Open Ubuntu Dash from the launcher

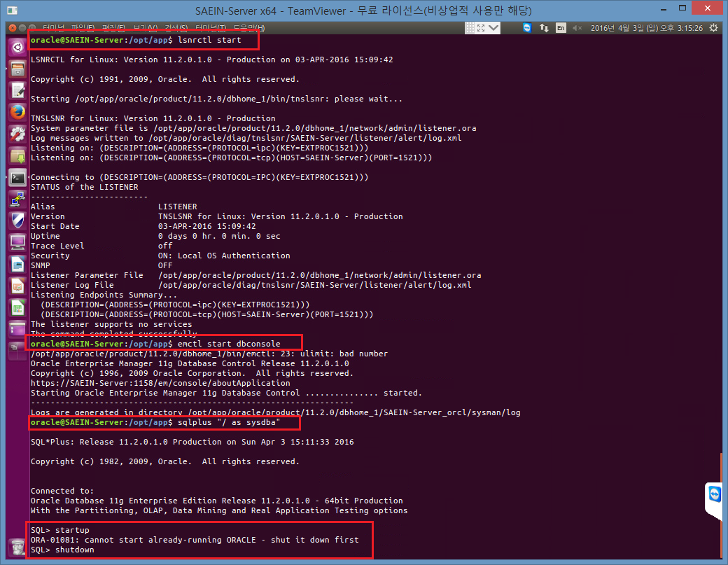click(17, 47)
